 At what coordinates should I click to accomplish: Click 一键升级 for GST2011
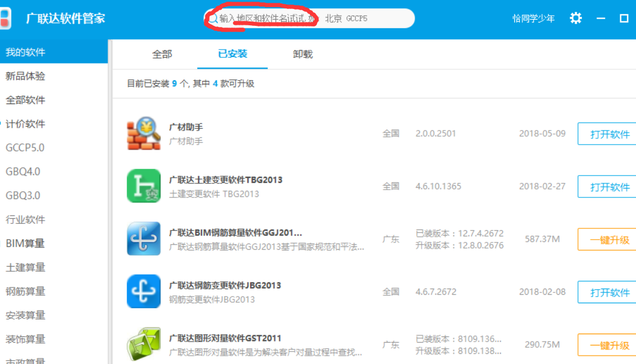(607, 345)
